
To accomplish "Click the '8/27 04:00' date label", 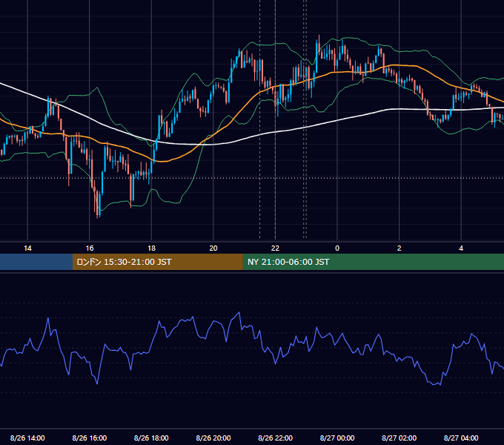I will click(x=461, y=438).
